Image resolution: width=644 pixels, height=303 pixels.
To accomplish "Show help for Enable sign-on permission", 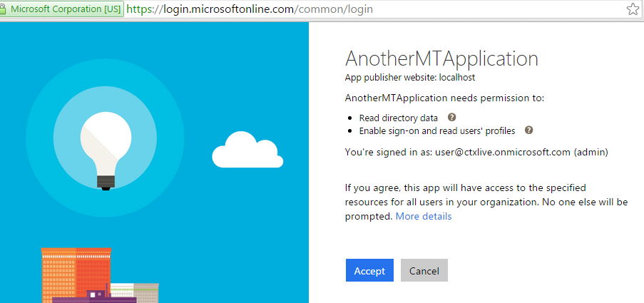I will [x=529, y=130].
